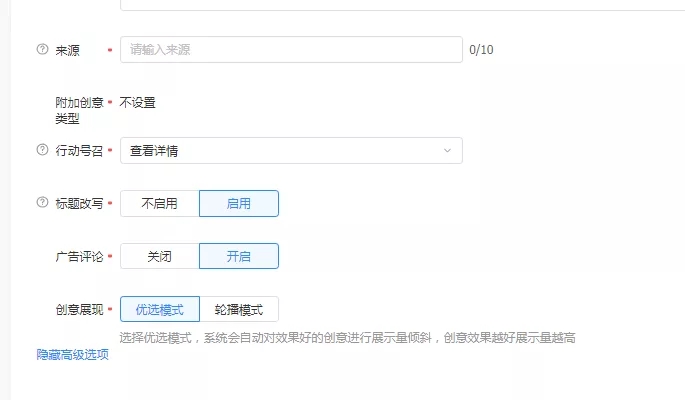Click the help icon beside 行动号召
This screenshot has height=400, width=685.
pos(42,150)
